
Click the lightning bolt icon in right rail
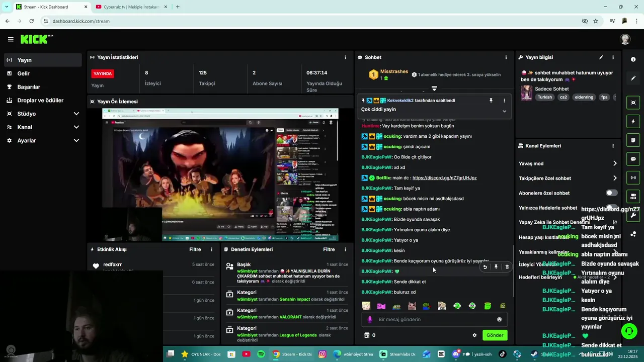(x=633, y=121)
